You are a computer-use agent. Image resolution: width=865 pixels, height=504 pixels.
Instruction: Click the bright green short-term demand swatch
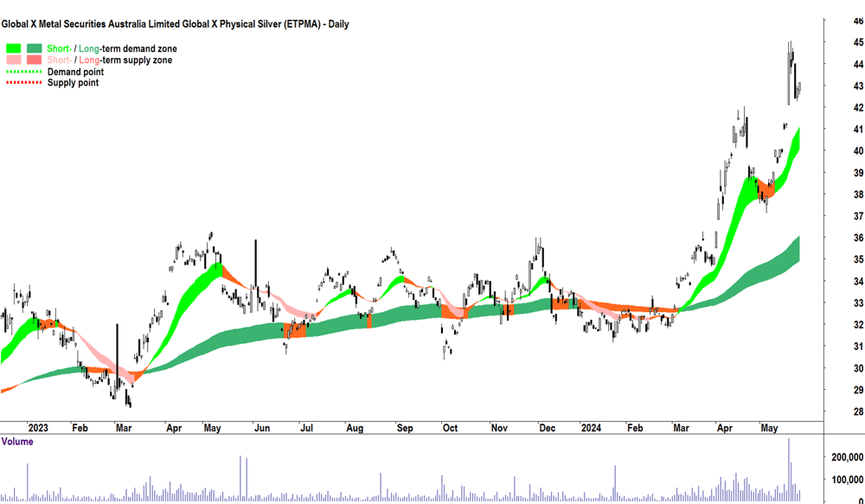point(14,48)
